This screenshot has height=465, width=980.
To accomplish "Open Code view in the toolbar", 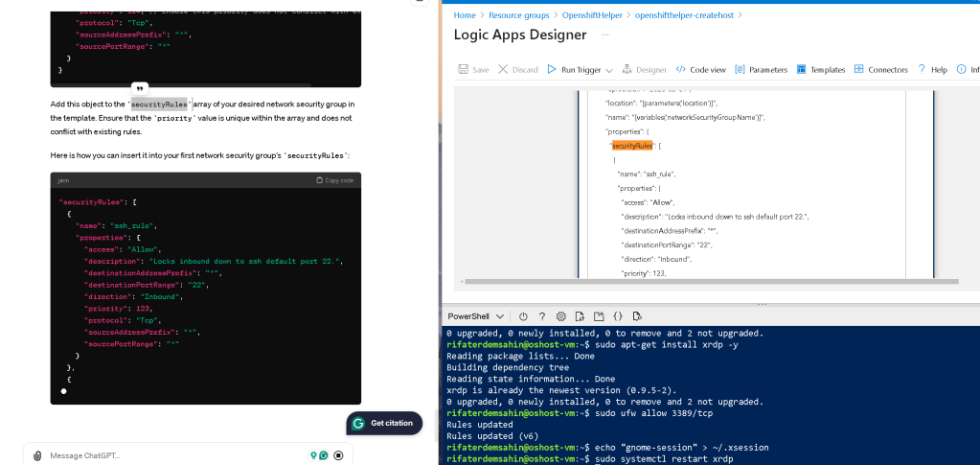I will (x=700, y=69).
